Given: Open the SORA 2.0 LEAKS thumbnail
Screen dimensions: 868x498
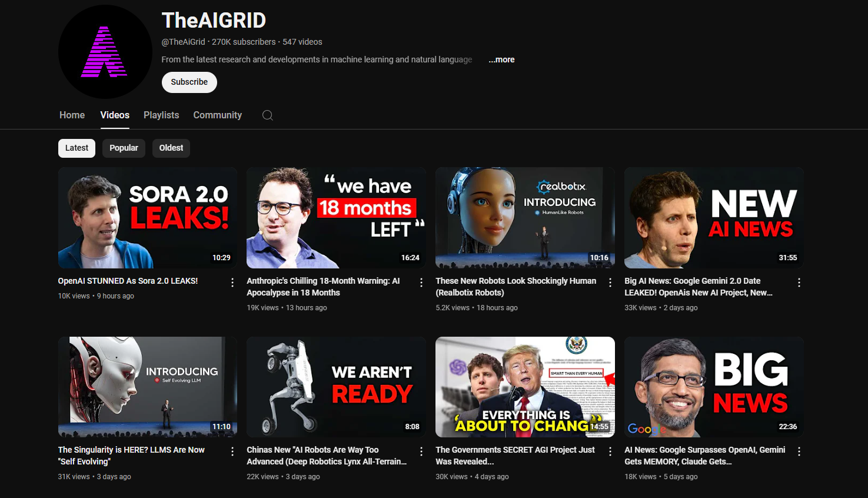Looking at the screenshot, I should point(148,218).
